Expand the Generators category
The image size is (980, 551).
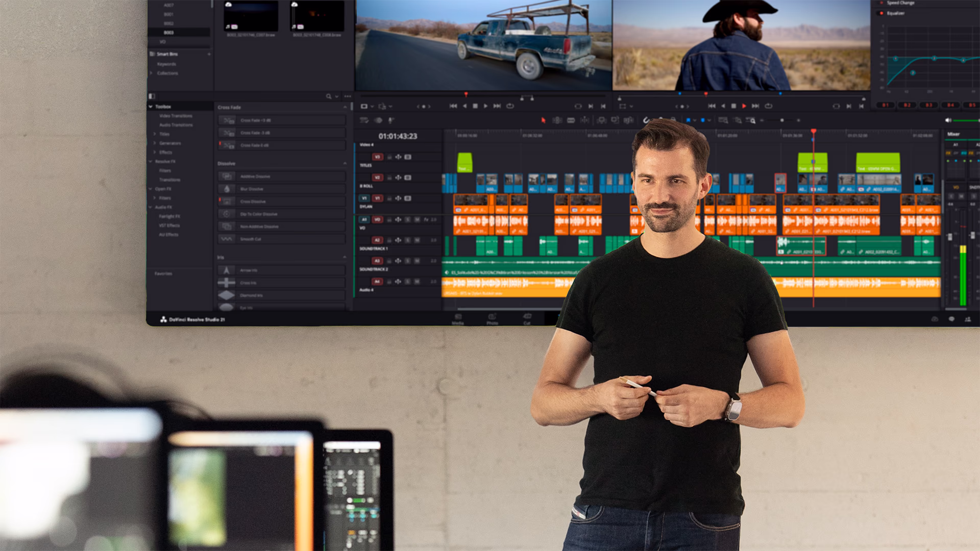[155, 143]
